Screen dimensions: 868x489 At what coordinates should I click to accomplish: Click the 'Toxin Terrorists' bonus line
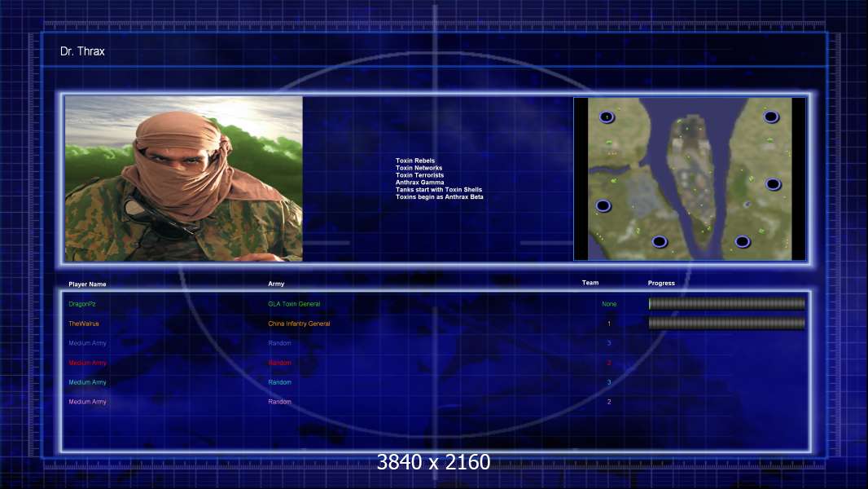(419, 175)
